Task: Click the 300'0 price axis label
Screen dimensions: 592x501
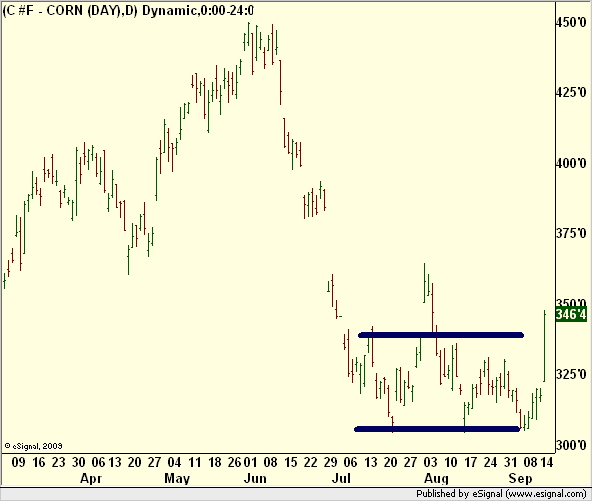Action: (x=571, y=445)
